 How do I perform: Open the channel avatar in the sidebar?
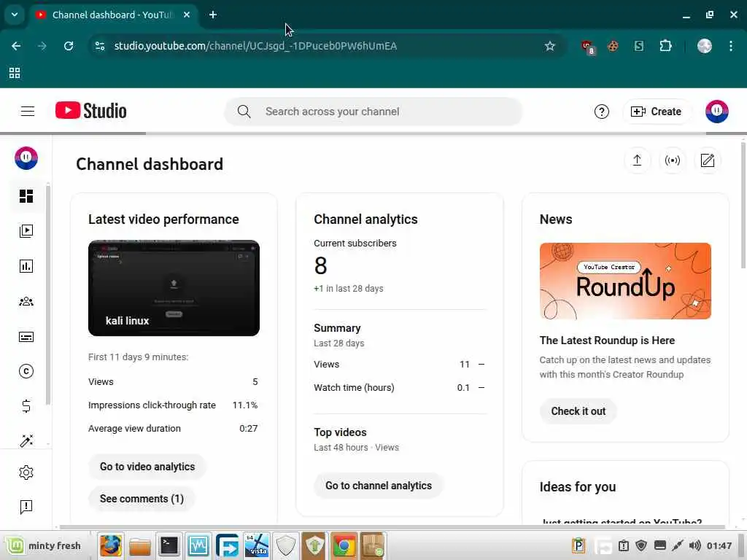[x=26, y=158]
